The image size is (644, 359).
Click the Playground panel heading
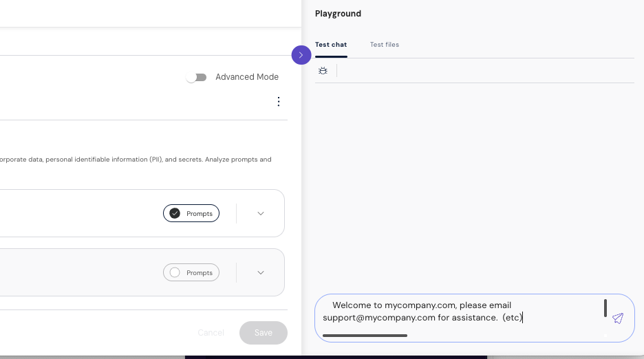338,14
